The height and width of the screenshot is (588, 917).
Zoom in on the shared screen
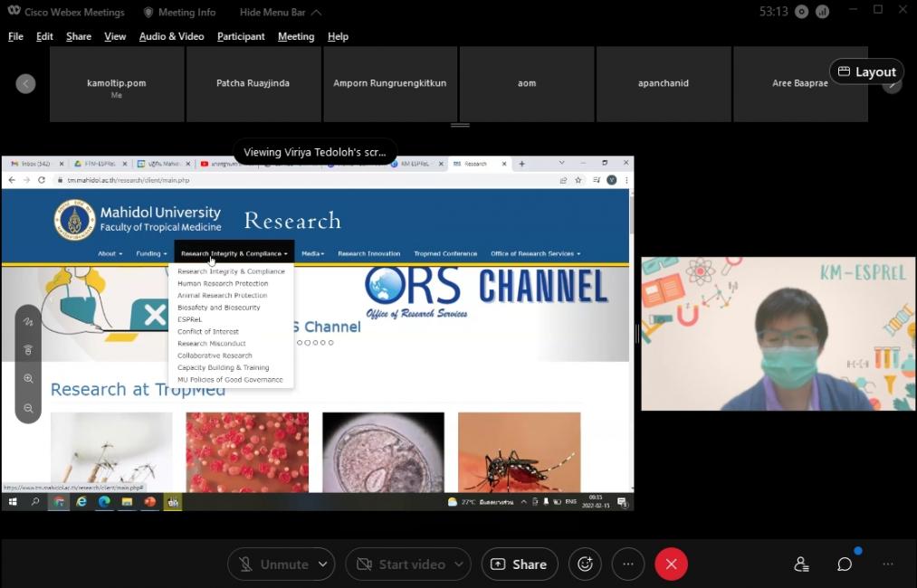(x=28, y=379)
